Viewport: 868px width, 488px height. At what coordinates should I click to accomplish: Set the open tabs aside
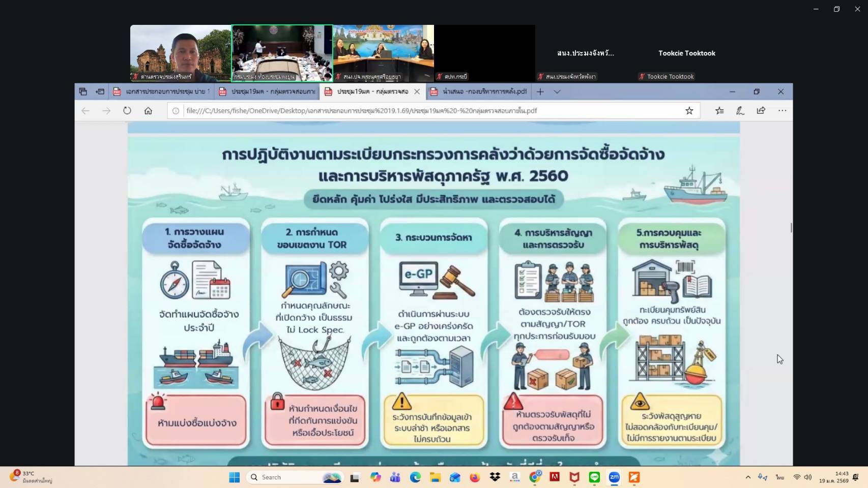(100, 91)
